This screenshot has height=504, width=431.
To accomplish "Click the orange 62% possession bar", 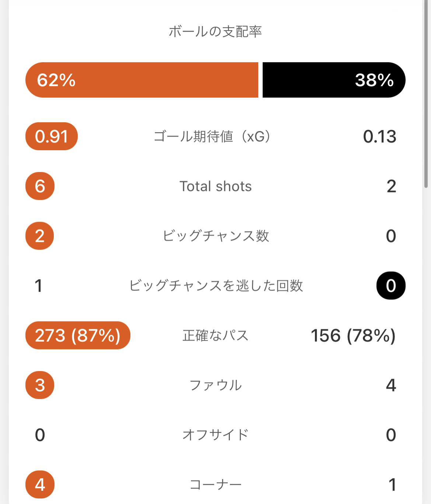I will click(x=142, y=80).
